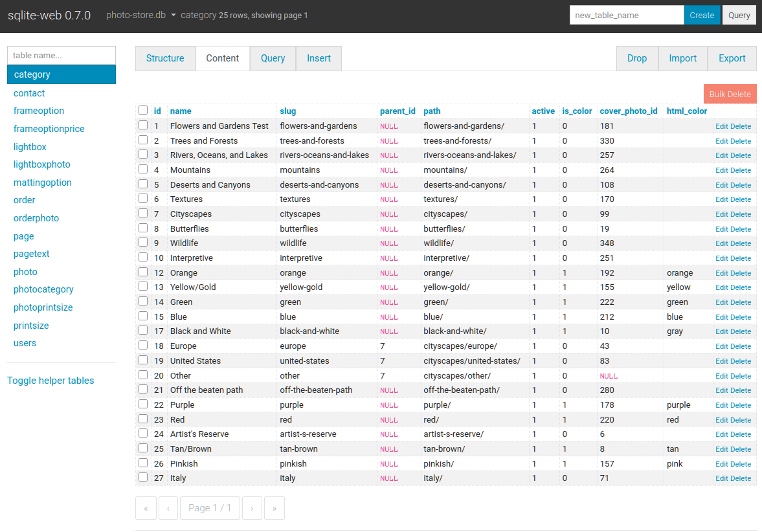Toggle the select-all rows checkbox
Viewport: 762px width, 532px height.
143,111
